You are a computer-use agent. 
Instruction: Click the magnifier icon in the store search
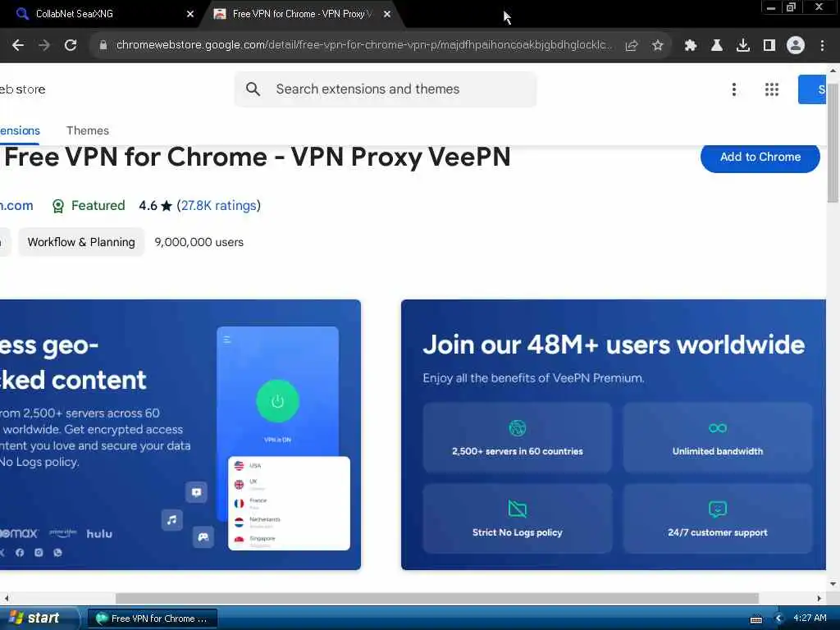point(253,89)
